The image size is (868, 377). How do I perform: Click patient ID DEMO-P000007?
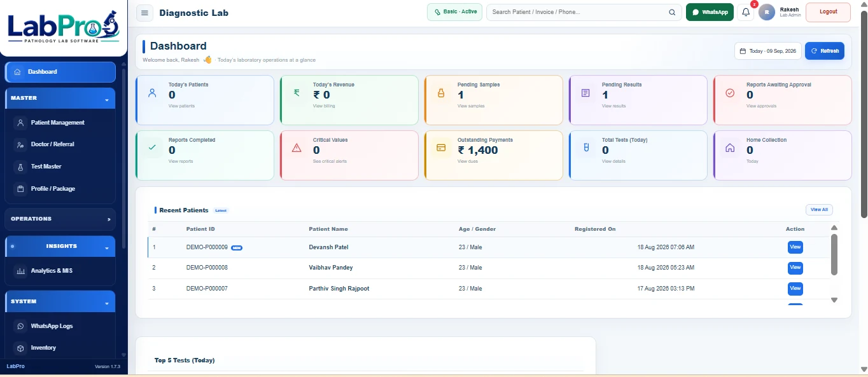click(x=207, y=289)
